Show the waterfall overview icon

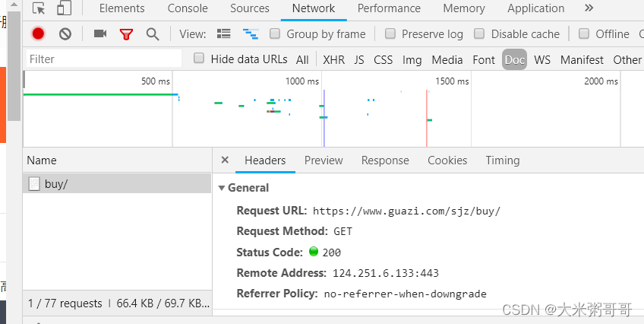(250, 33)
